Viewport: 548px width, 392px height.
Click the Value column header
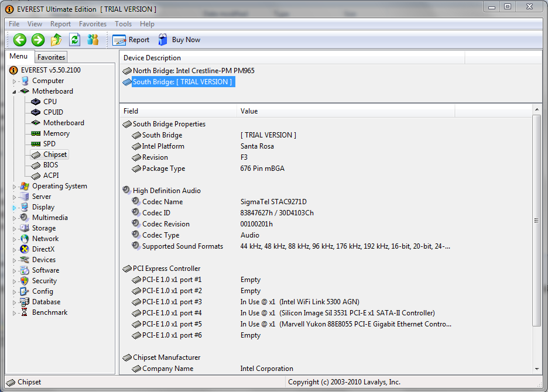pos(346,111)
